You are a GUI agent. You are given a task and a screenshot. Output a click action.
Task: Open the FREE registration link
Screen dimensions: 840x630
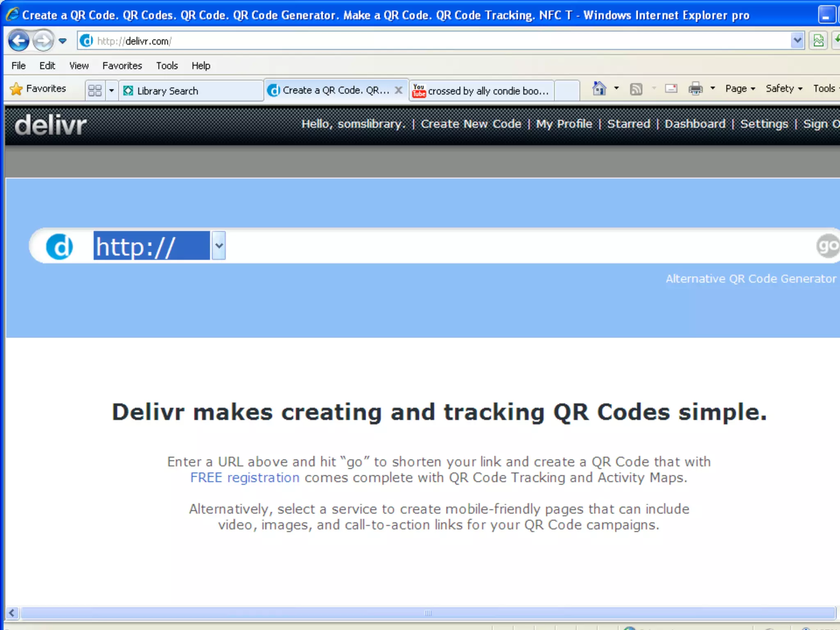point(245,478)
